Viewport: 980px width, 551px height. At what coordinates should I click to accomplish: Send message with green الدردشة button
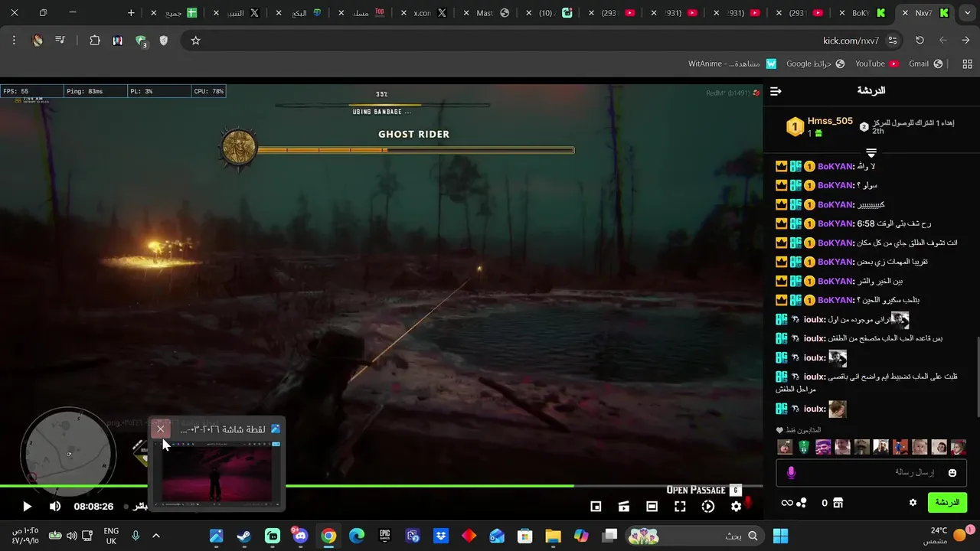(x=947, y=502)
